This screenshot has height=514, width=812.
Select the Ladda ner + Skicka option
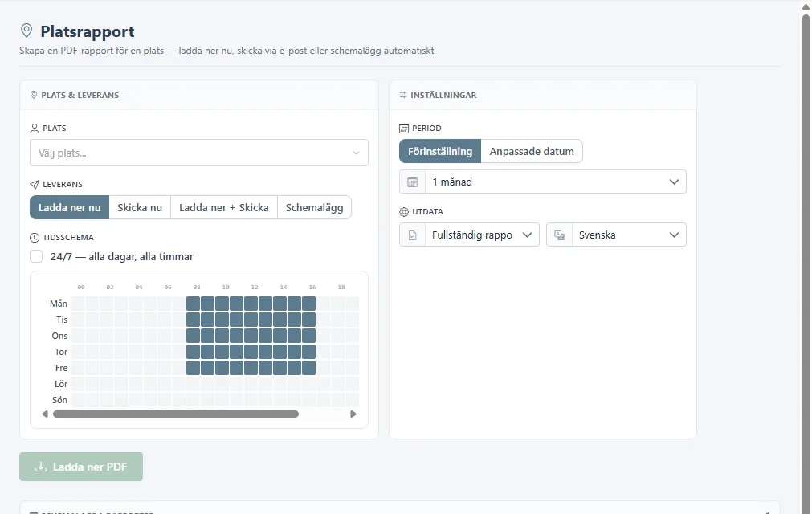point(224,207)
